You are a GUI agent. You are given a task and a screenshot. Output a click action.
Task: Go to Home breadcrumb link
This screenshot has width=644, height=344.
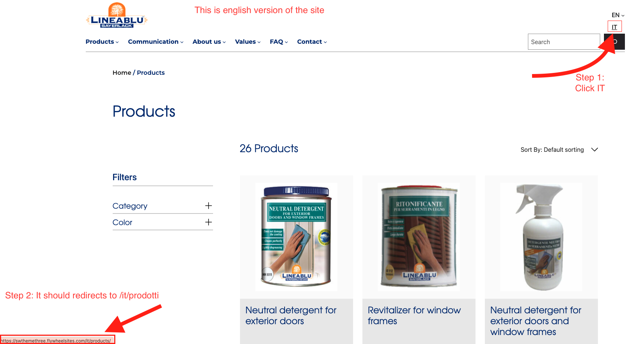(122, 73)
